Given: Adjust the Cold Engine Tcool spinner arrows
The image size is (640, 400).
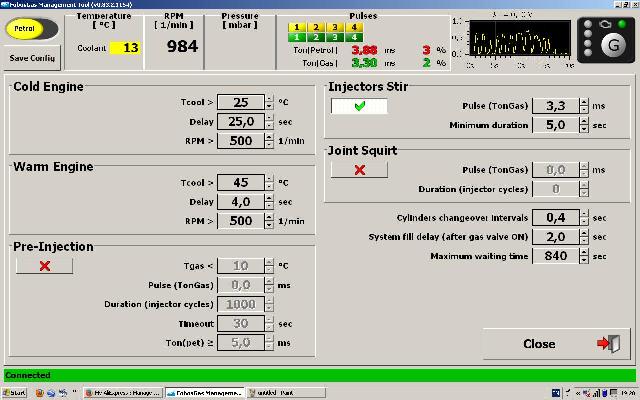Looking at the screenshot, I should point(269,102).
